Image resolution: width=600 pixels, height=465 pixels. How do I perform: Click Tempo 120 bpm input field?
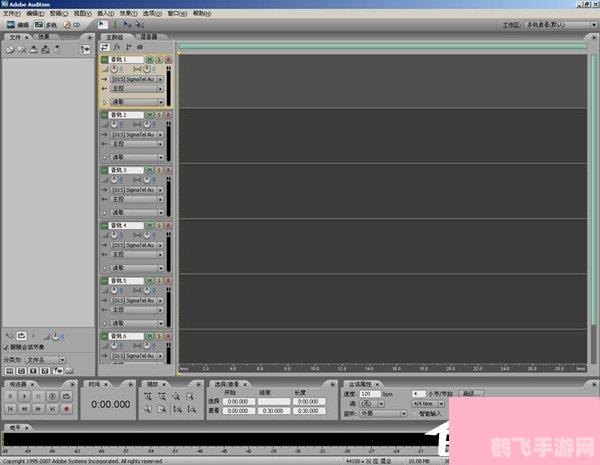[x=370, y=393]
